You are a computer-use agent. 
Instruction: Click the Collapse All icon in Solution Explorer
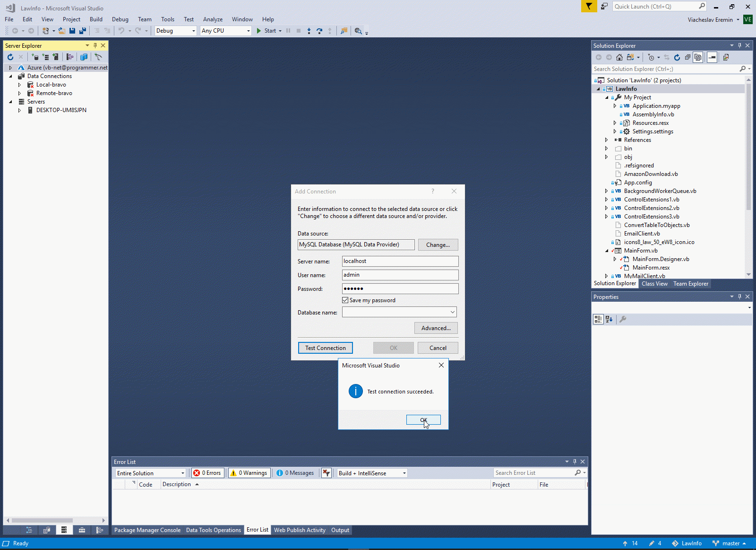coord(687,57)
